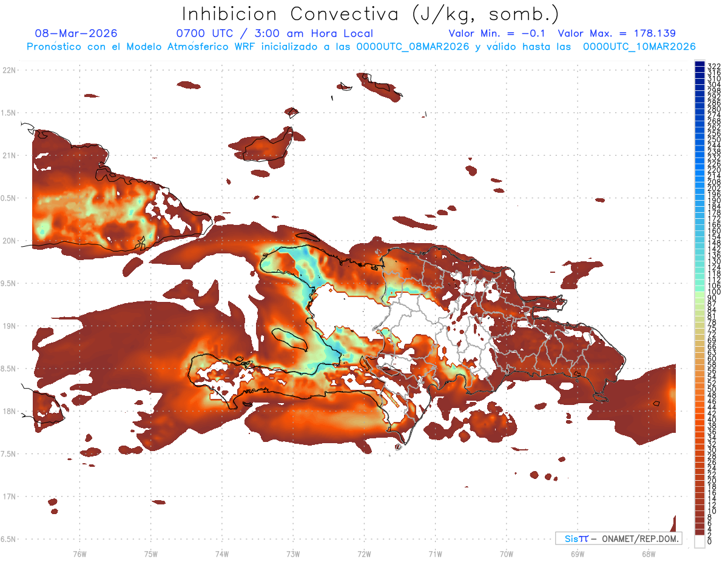Click the title 'Inhibicion Convectiva (J/kg, somb.)'
This screenshot has height=562, width=728.
pos(371,15)
